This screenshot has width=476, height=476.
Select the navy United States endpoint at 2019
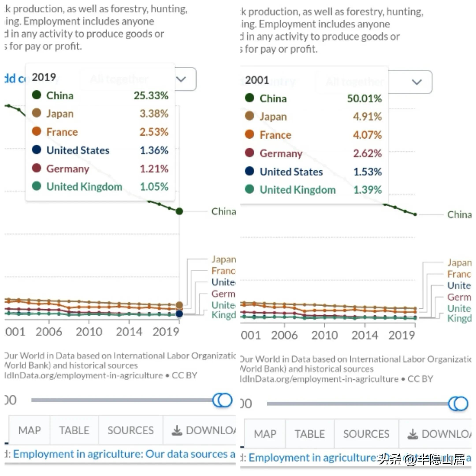(x=179, y=313)
